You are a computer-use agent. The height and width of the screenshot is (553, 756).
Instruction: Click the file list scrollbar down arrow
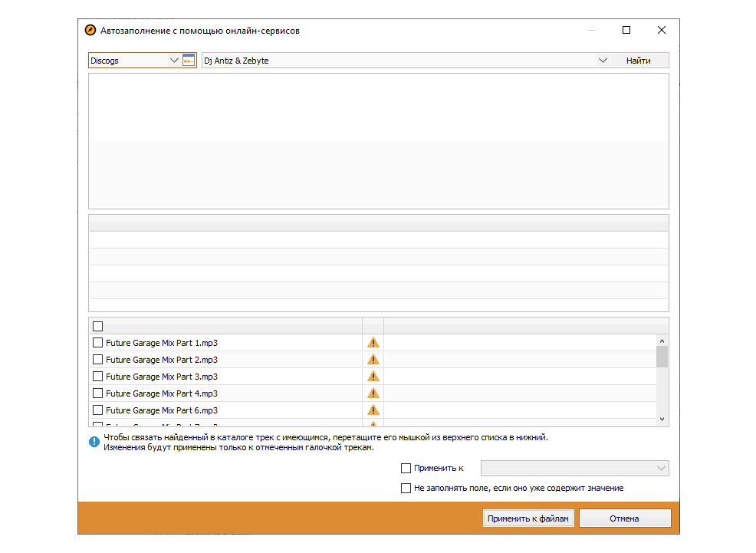coord(662,419)
